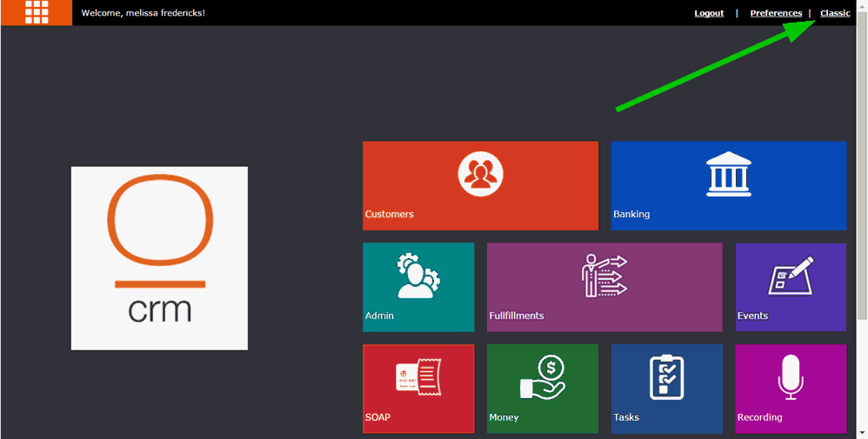
Task: Open the Fullfillments tile
Action: coord(604,287)
